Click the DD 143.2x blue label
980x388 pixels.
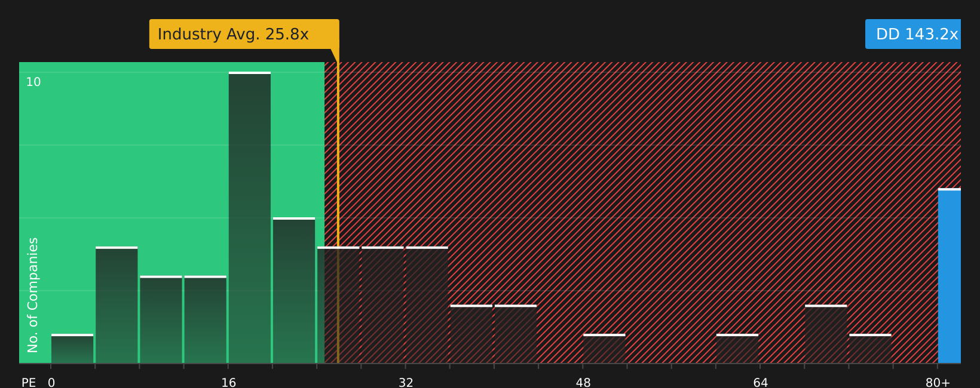913,34
